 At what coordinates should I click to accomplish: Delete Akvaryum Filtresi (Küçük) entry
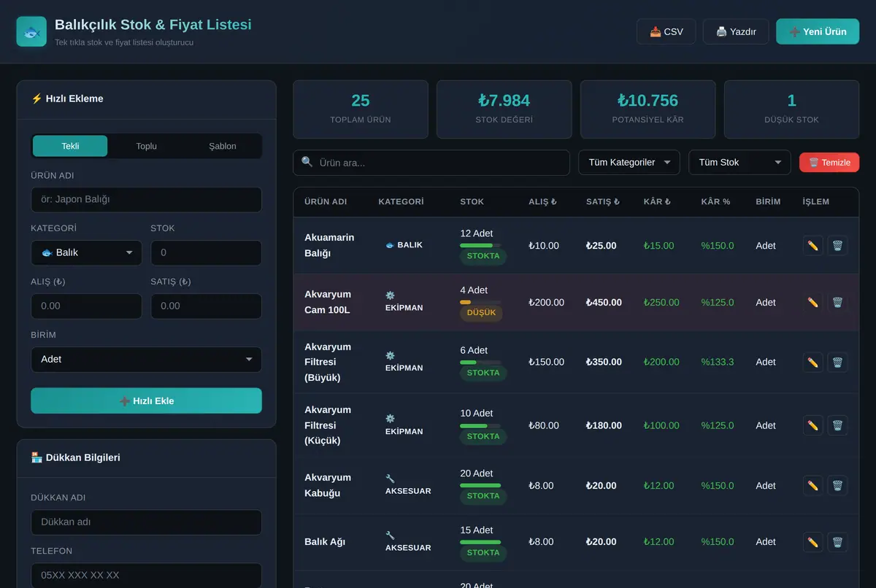(837, 425)
